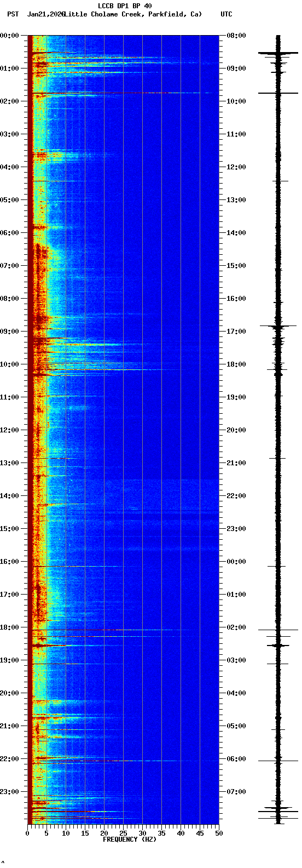This screenshot has width=302, height=868.
Task: Click the UTC time label '20:00'
Action: 236,430
